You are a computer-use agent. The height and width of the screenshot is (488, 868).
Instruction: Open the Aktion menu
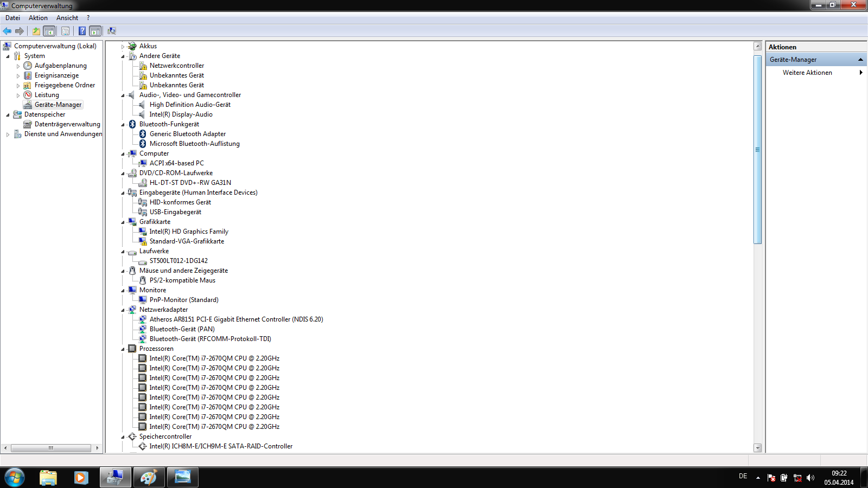tap(38, 18)
